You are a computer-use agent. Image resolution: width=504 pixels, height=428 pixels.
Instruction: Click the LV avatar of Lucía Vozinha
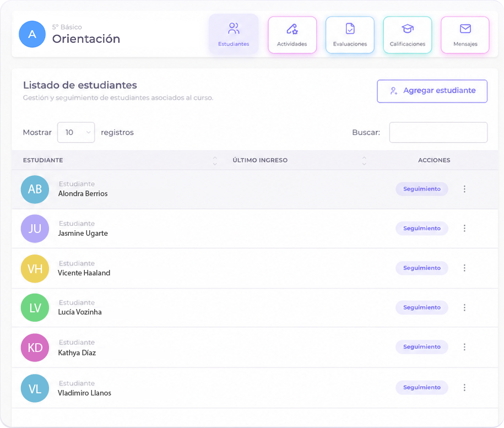point(35,308)
